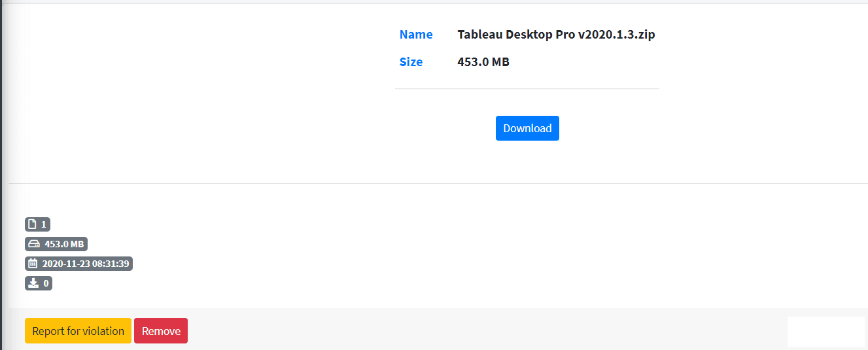Click the Name label
Viewport: 868px width, 350px height.
click(416, 35)
